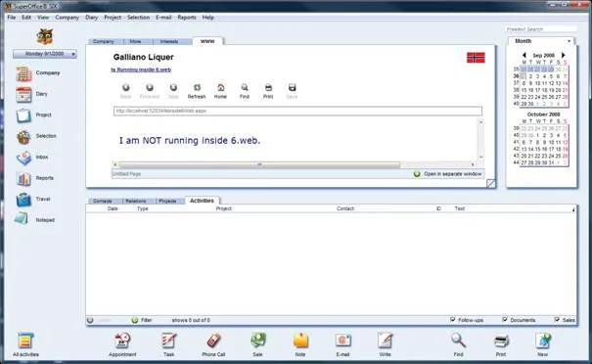Viewport: 592px width, 364px height.
Task: Open the Company menu
Action: (67, 18)
